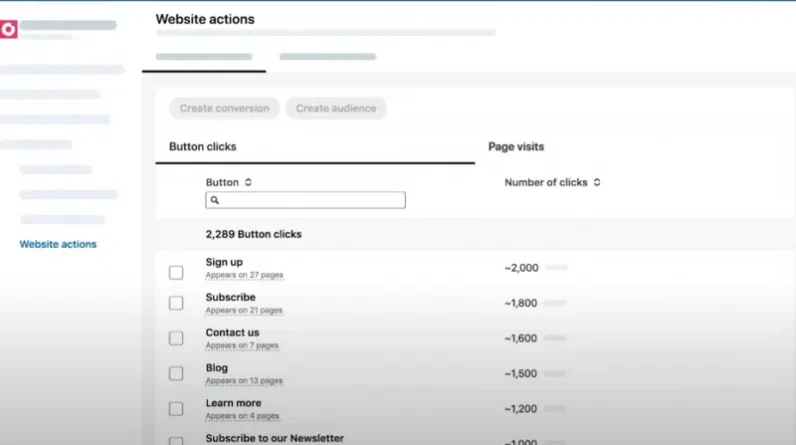Open 'Appears on 27 pages' link

click(x=244, y=275)
